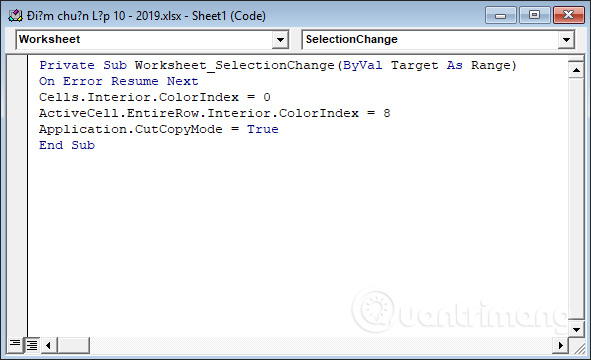Click the SelectionChange procedure combo box text
The width and height of the screenshot is (591, 360).
[x=351, y=39]
